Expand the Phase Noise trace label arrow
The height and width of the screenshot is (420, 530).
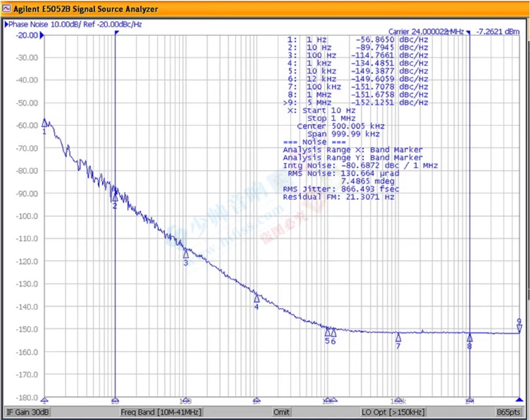point(6,24)
